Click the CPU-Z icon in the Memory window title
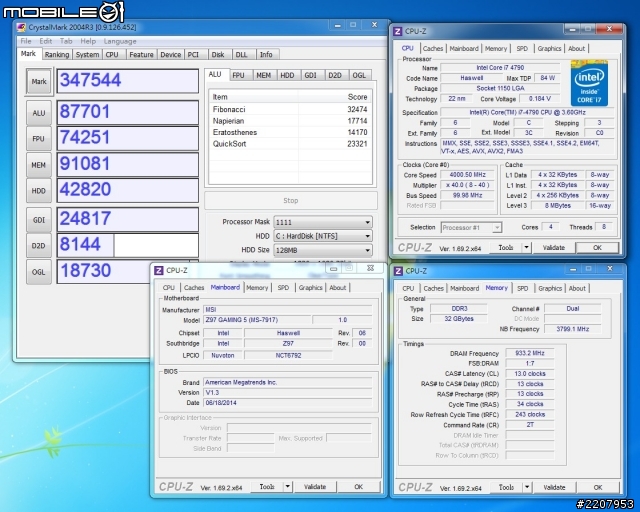Viewport: 640px width, 512px height. tap(398, 271)
